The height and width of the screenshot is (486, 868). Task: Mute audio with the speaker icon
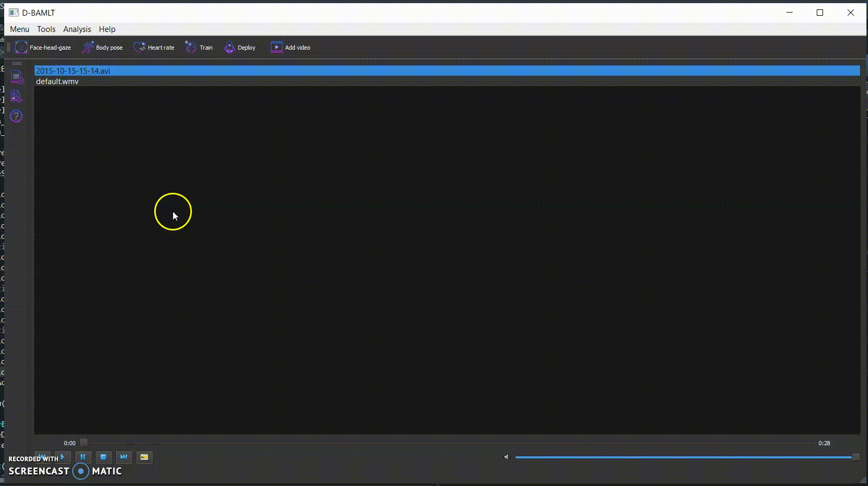pyautogui.click(x=506, y=457)
